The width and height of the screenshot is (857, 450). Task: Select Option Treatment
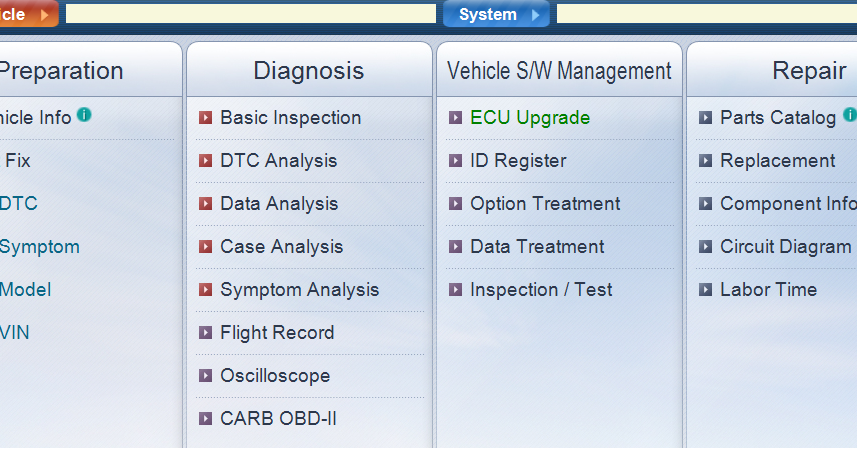(x=545, y=204)
